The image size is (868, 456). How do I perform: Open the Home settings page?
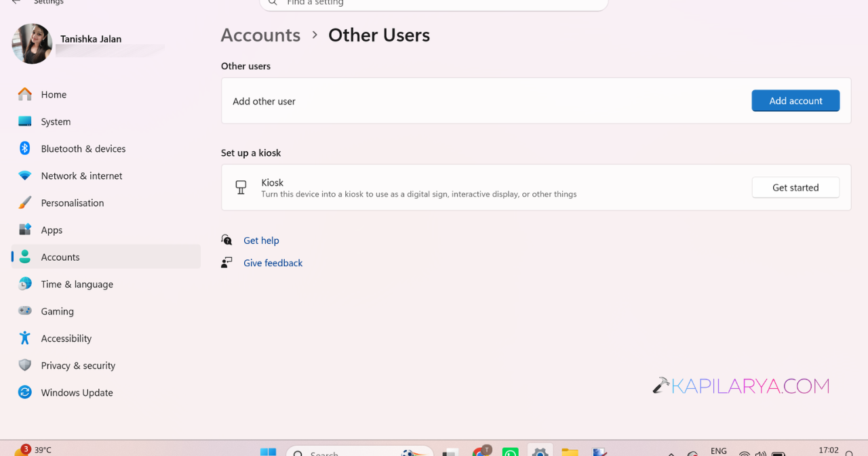(106, 94)
